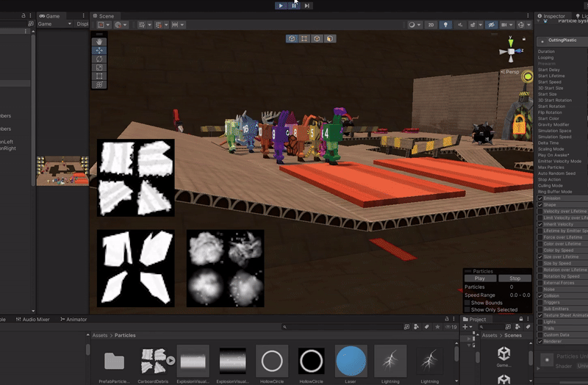The image size is (588, 385).
Task: Expand CarboardDebris sub-assets arrow
Action: click(171, 361)
